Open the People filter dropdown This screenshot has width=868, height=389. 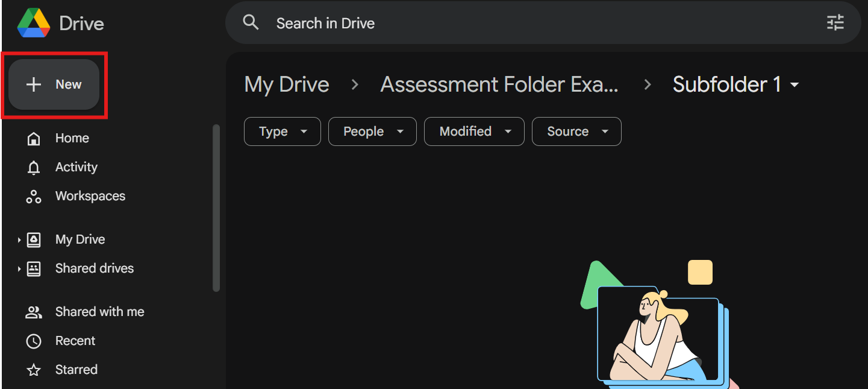coord(372,131)
